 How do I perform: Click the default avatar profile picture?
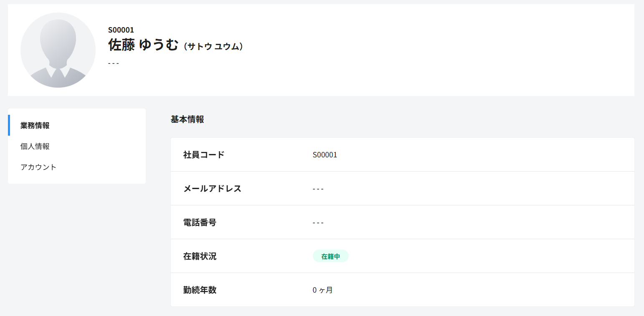click(58, 50)
